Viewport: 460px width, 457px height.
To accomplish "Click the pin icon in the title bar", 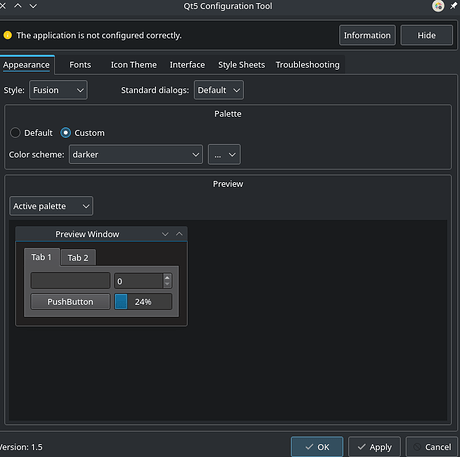I will pyautogui.click(x=454, y=6).
